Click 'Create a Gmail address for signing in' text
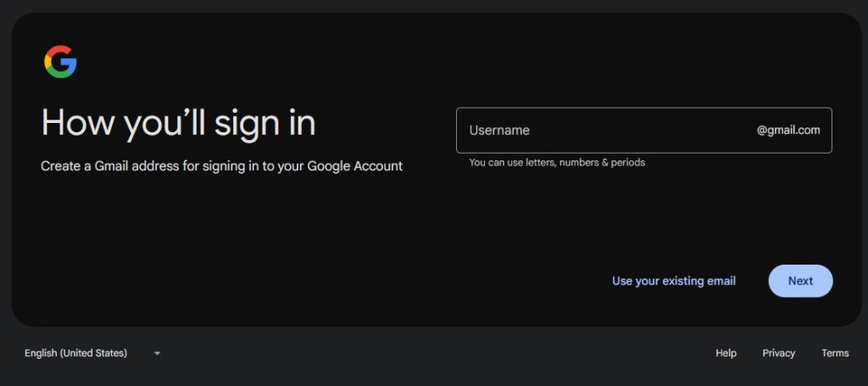This screenshot has width=868, height=386. (221, 165)
